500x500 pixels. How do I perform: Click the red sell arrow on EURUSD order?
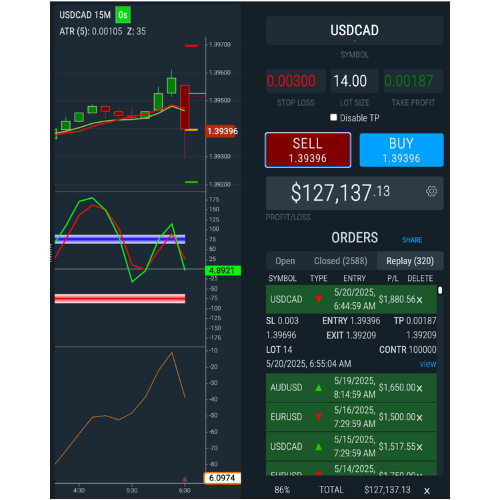[319, 417]
